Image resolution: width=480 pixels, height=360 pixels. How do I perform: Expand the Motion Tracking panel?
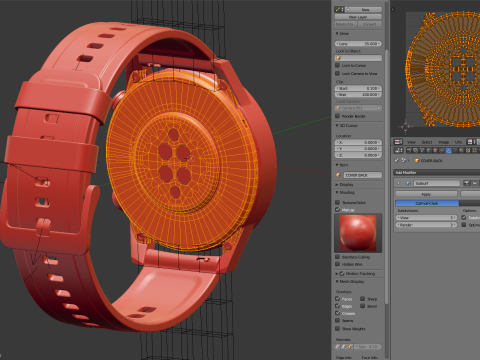point(337,274)
